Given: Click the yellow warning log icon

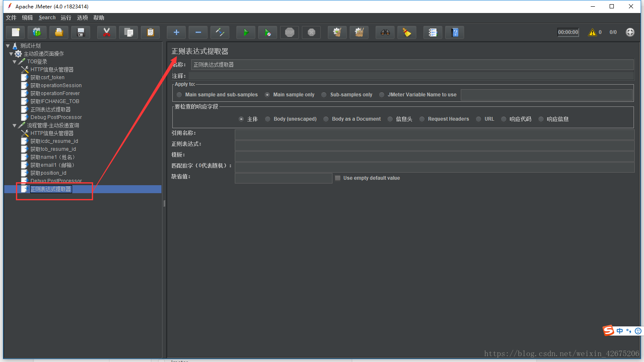Looking at the screenshot, I should [592, 32].
